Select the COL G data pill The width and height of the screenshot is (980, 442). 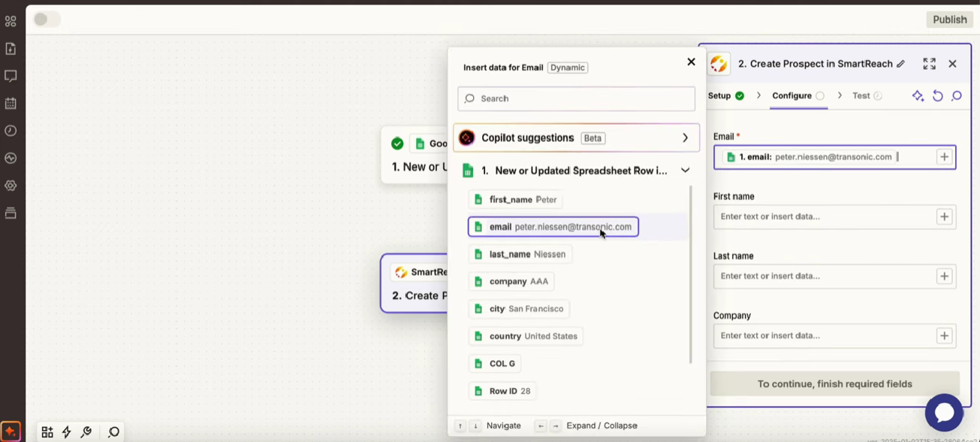(495, 364)
